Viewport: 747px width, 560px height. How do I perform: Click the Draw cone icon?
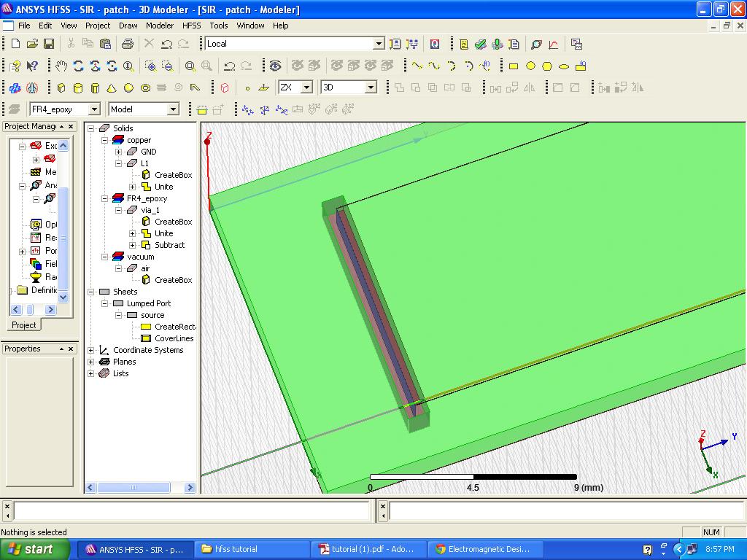click(112, 87)
